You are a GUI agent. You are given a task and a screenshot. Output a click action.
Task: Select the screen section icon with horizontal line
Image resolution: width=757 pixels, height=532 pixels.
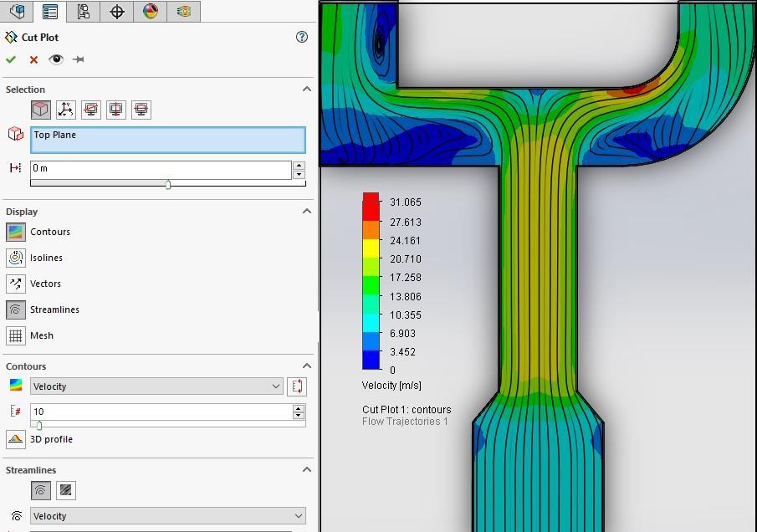coord(141,110)
